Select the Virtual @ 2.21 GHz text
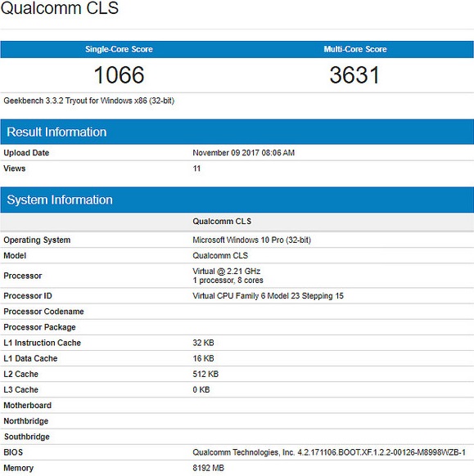 click(x=227, y=271)
